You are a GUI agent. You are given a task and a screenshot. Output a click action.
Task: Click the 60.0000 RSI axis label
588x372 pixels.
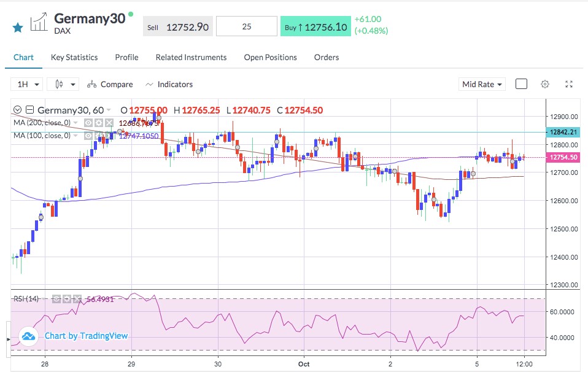pyautogui.click(x=562, y=312)
